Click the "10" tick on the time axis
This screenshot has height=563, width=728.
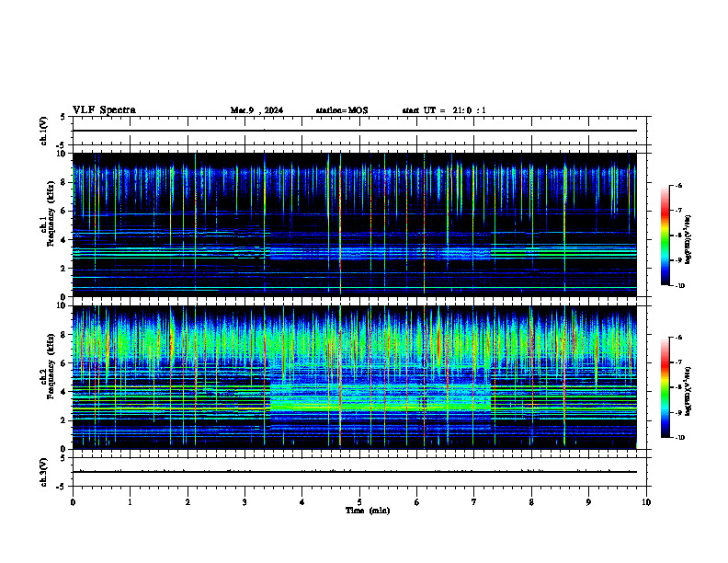tap(646, 502)
